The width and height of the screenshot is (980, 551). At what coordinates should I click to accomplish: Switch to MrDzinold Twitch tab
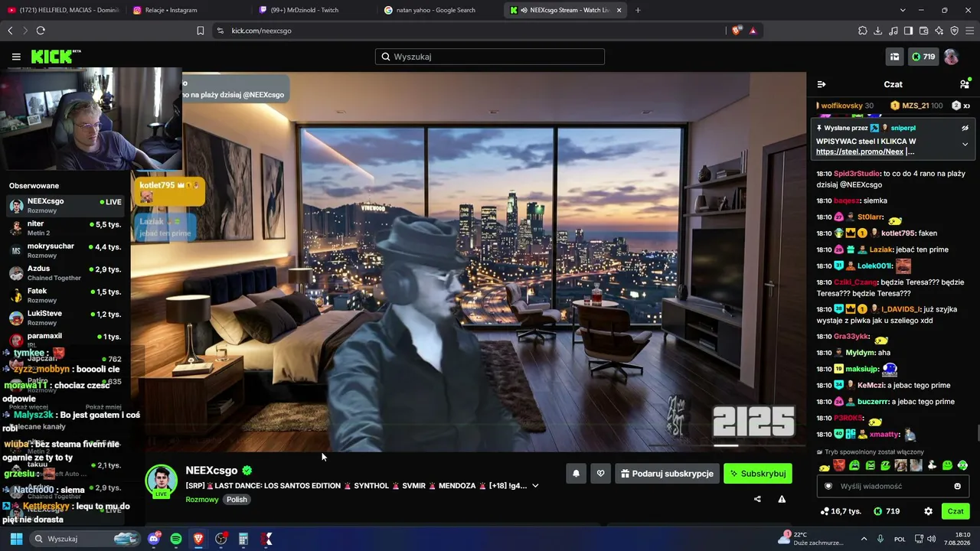[312, 10]
